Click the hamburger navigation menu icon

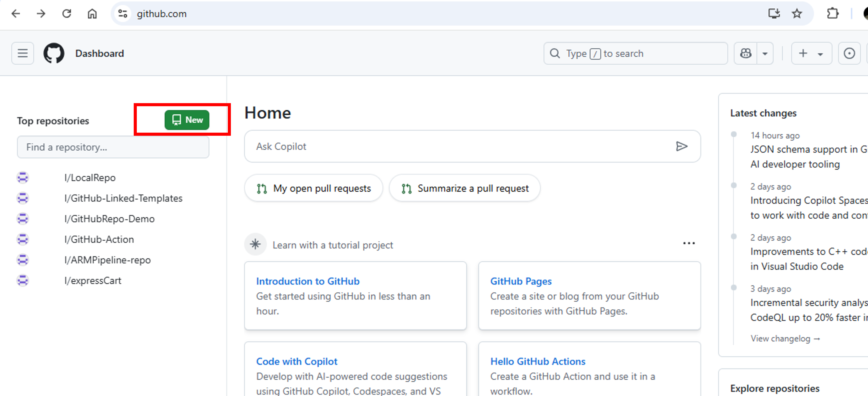tap(22, 53)
